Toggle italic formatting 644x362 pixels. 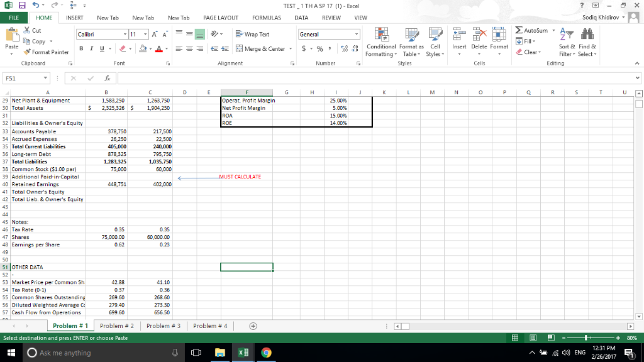point(91,48)
